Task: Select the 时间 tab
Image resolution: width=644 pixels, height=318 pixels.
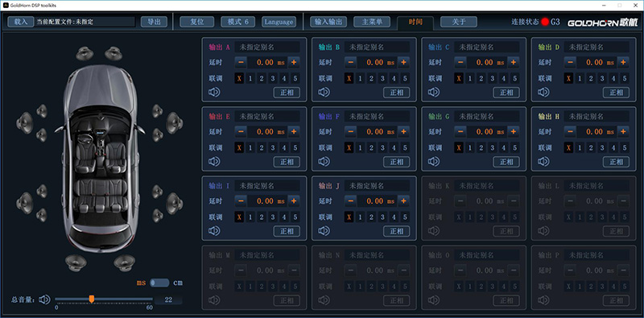Action: click(415, 23)
